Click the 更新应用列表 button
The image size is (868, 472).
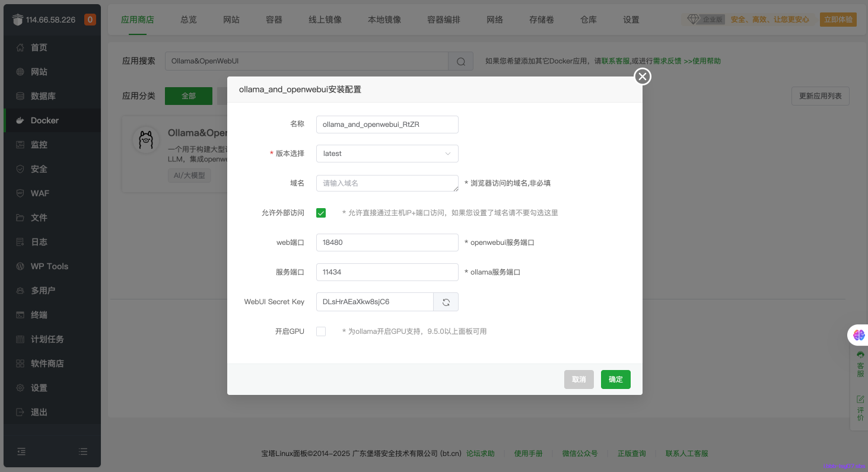tap(821, 96)
